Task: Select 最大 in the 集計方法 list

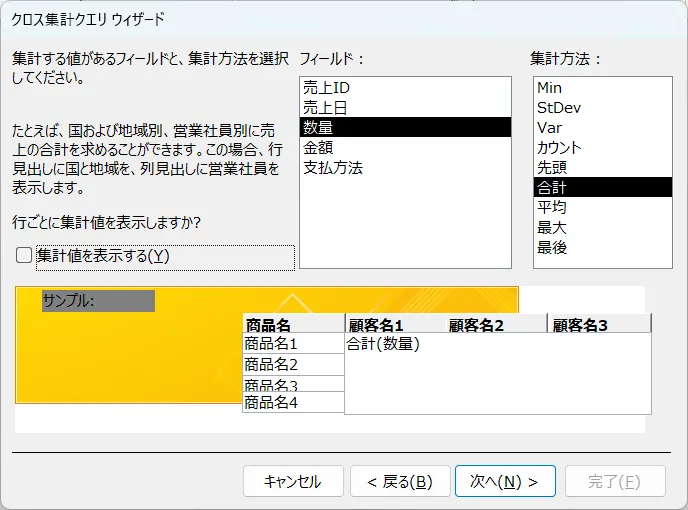Action: coord(602,227)
